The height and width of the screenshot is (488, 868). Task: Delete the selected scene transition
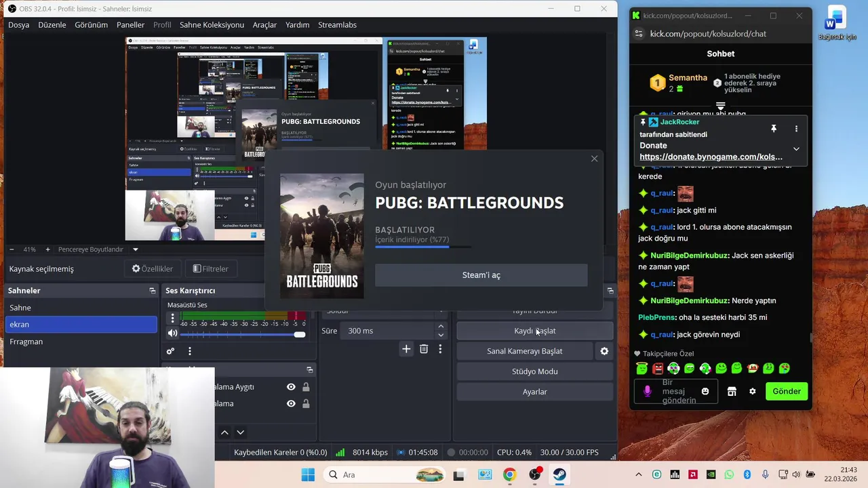pos(424,349)
